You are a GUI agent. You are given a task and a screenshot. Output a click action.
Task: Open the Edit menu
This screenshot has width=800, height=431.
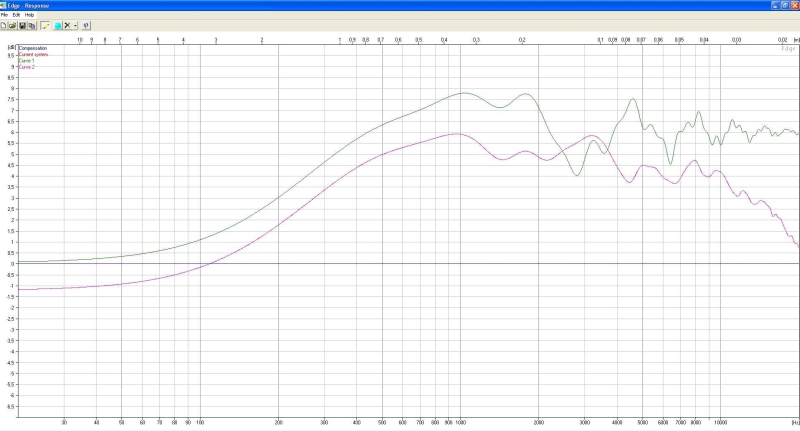click(x=18, y=15)
